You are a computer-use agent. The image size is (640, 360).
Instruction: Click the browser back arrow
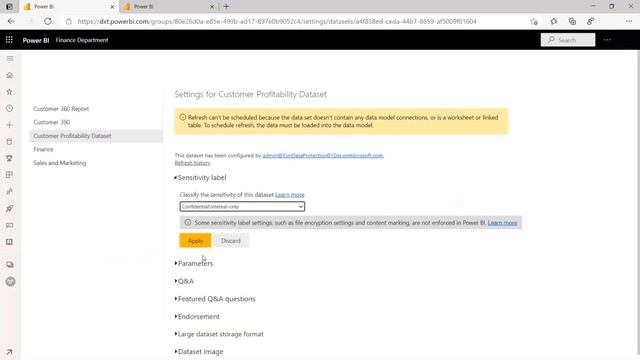(11, 21)
